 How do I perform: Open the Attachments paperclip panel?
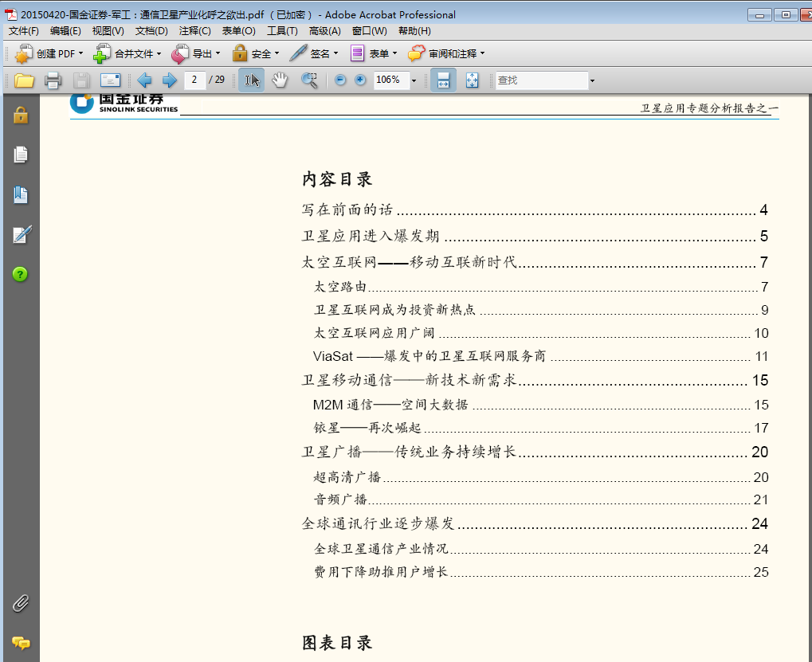tap(21, 603)
